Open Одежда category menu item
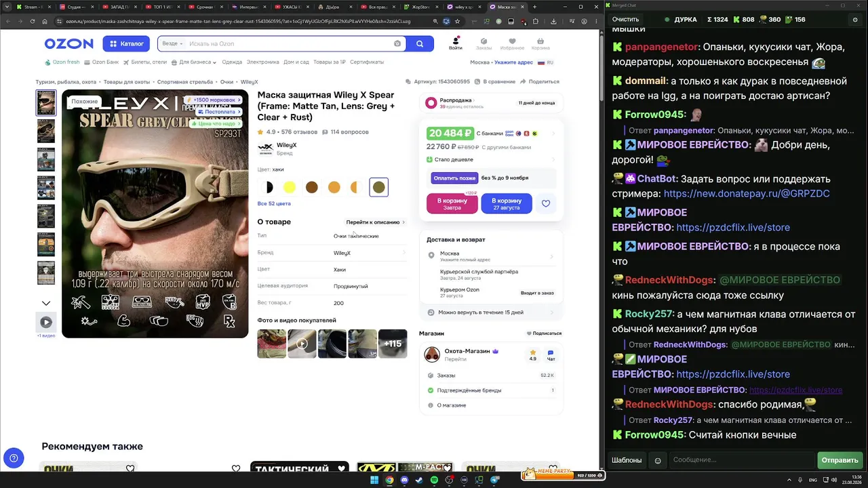This screenshot has width=868, height=488. 232,62
